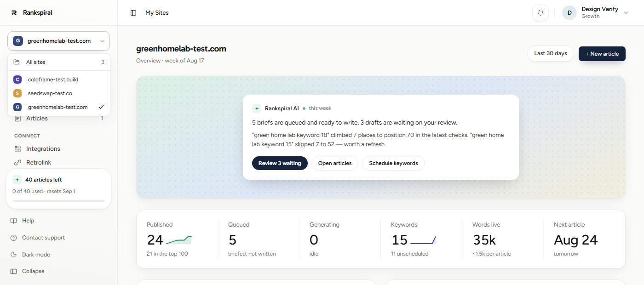Click Review 3 waiting button
644x285 pixels.
click(280, 163)
